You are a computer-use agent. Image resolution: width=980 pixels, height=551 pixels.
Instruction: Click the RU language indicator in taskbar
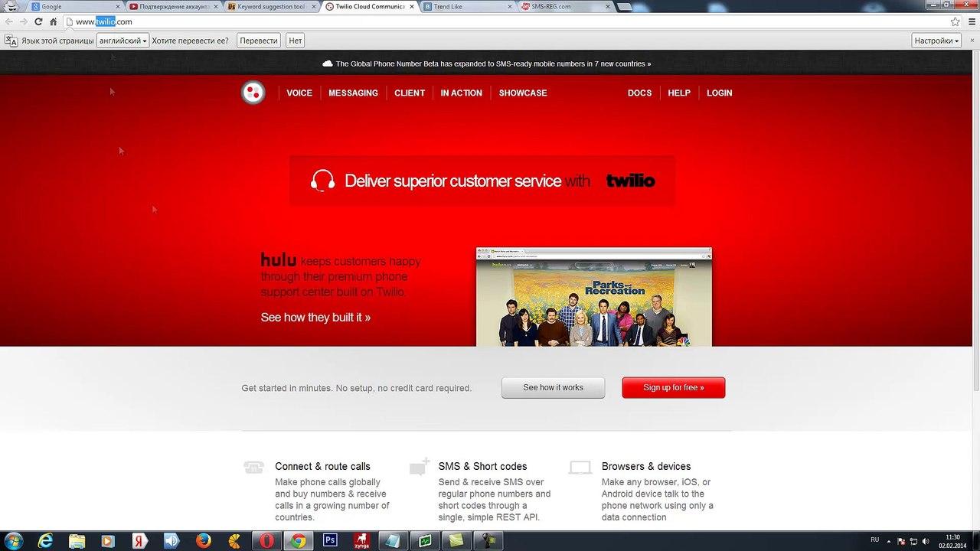point(875,540)
